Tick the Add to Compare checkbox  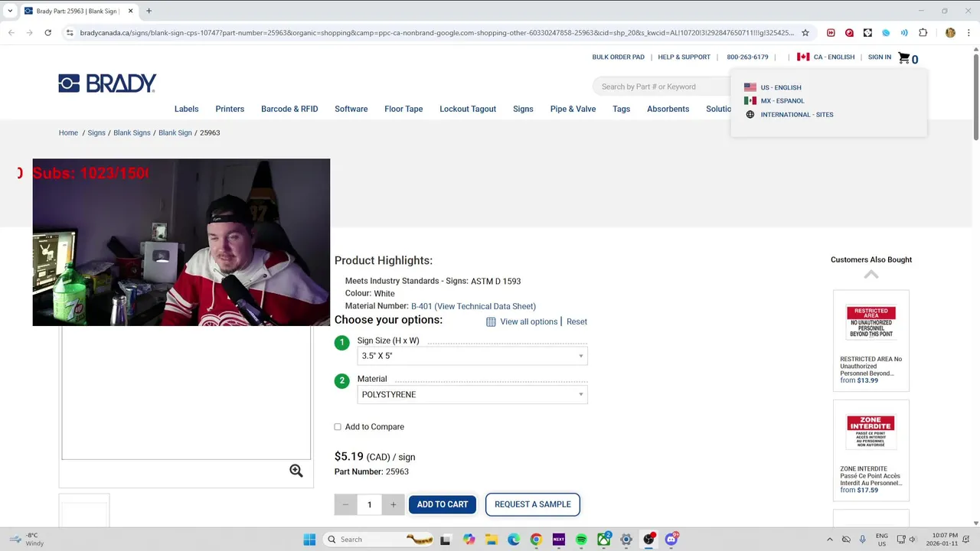tap(338, 427)
